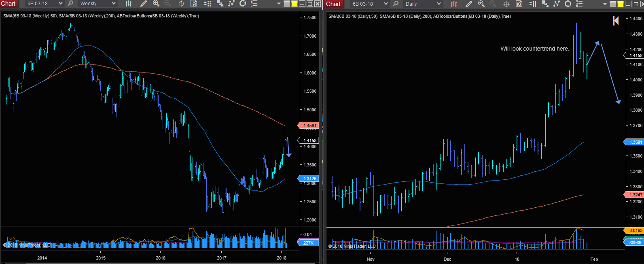Click gray instrument link swatch in Weekly chart

(x=287, y=4)
